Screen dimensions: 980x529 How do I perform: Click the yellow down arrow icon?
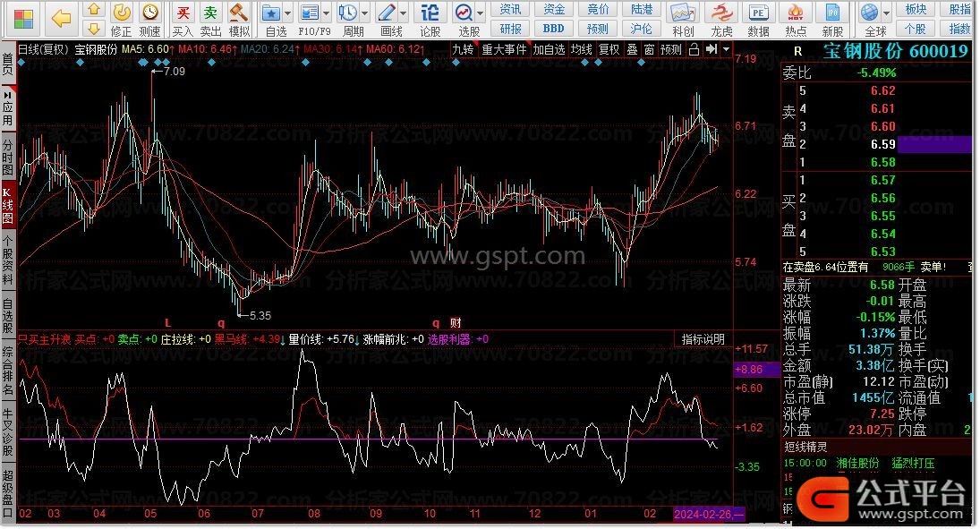click(x=94, y=29)
